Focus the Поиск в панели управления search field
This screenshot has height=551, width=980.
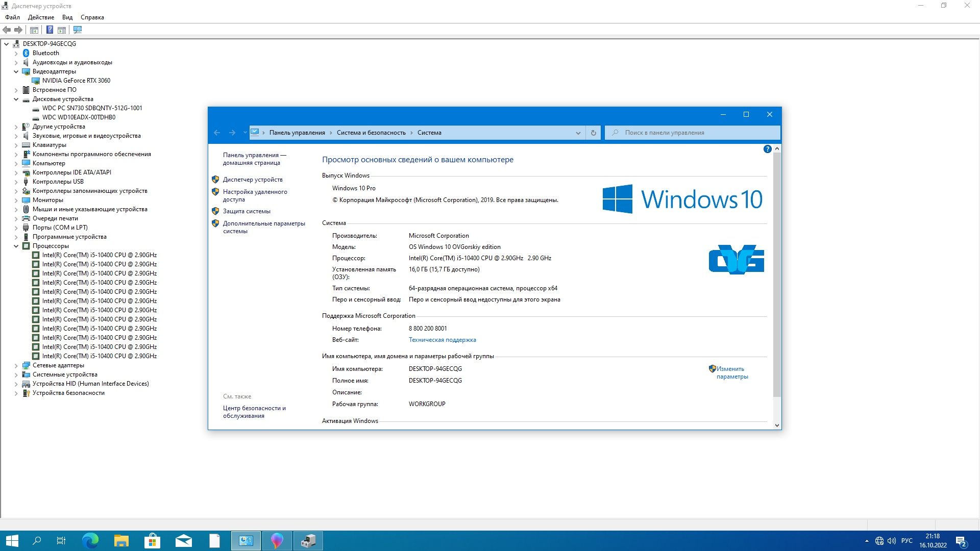[x=693, y=133]
